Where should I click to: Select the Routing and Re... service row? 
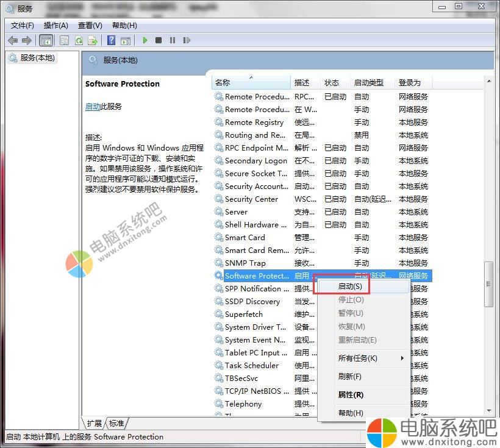pyautogui.click(x=322, y=135)
